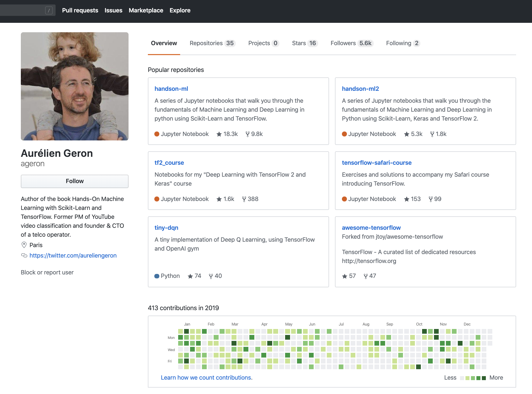Click the location pin icon beside Paris
The image size is (532, 394).
pyautogui.click(x=24, y=245)
